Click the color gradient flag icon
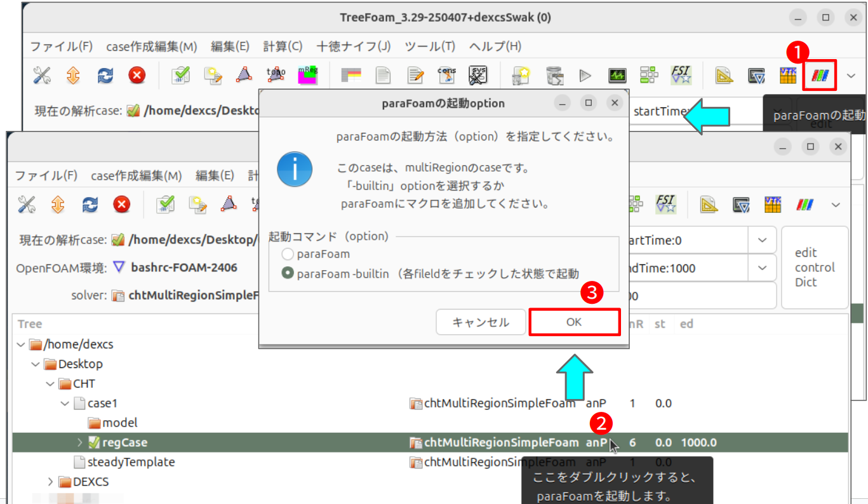This screenshot has width=868, height=504. pyautogui.click(x=351, y=76)
